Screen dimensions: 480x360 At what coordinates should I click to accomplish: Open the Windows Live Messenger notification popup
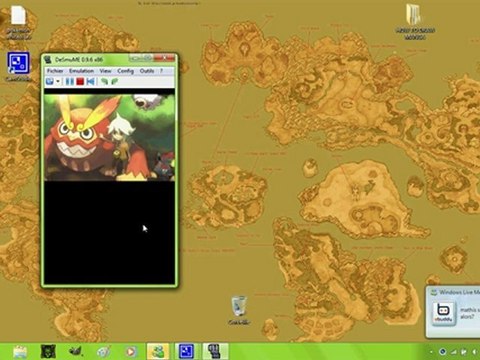click(453, 312)
